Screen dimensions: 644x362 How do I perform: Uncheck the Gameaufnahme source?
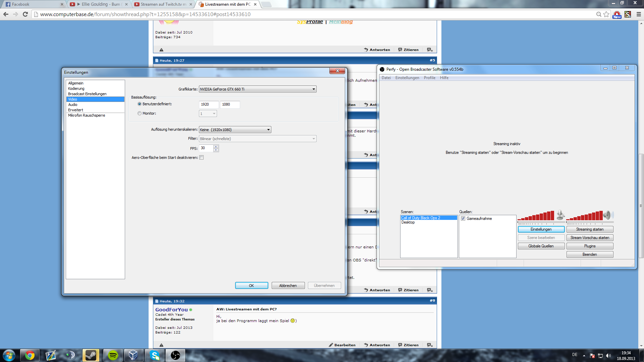tap(463, 219)
